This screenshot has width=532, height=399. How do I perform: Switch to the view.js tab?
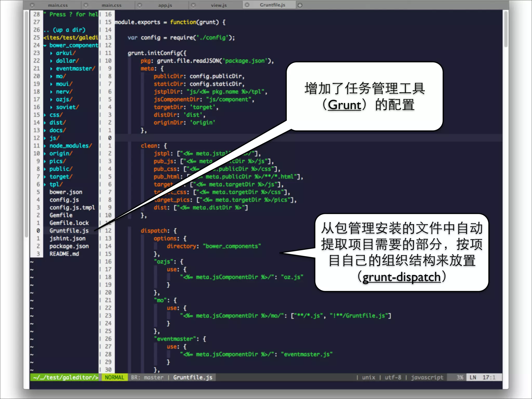click(x=218, y=5)
